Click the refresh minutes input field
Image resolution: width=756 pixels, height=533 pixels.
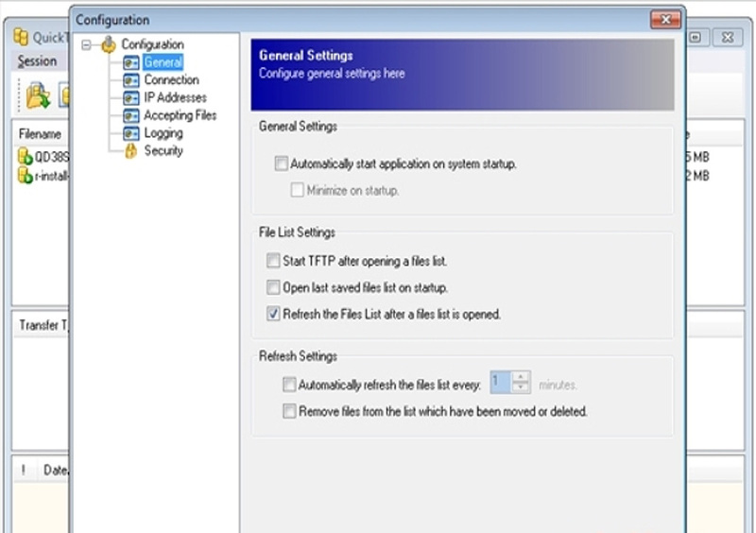(x=501, y=382)
